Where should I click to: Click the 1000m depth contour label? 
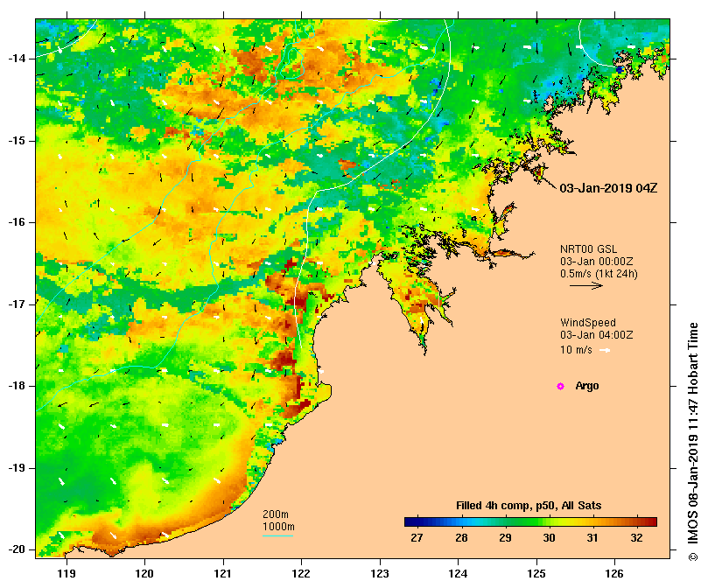278,527
